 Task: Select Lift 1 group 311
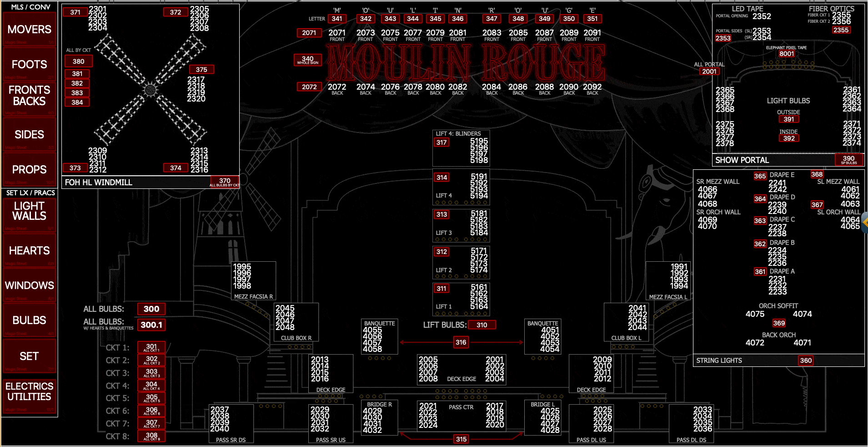point(442,289)
